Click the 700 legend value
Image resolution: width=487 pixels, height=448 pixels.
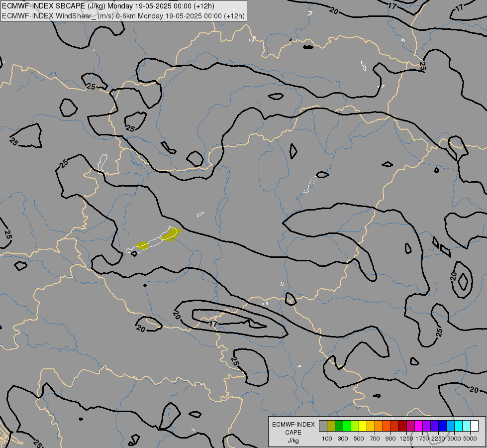[x=375, y=439]
